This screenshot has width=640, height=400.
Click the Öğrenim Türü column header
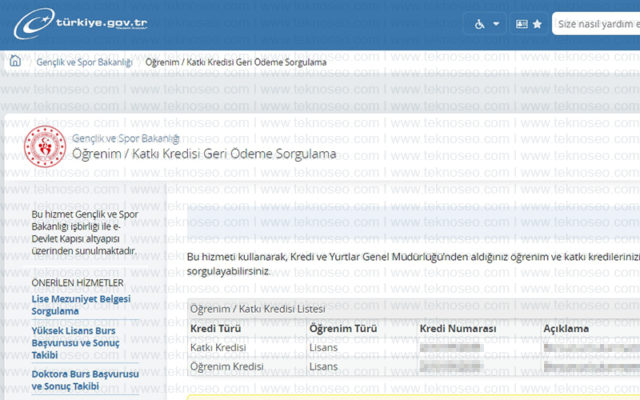tap(343, 329)
